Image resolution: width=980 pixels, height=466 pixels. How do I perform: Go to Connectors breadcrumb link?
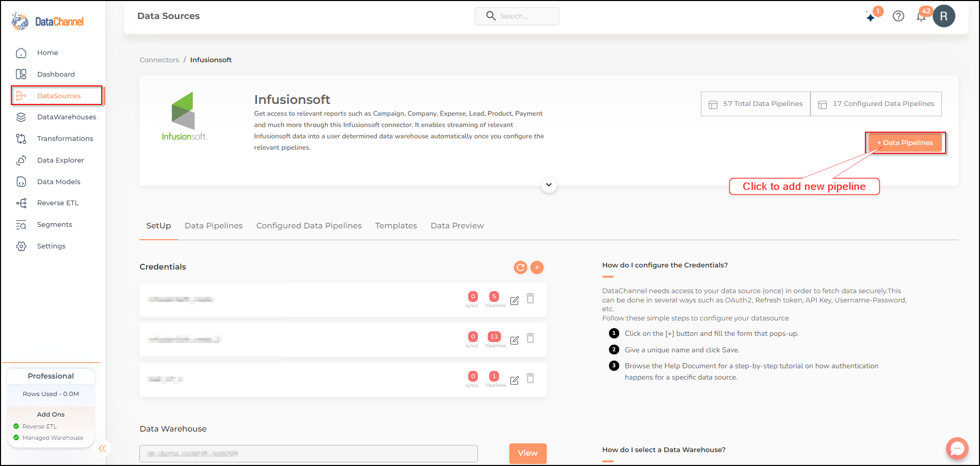point(159,60)
